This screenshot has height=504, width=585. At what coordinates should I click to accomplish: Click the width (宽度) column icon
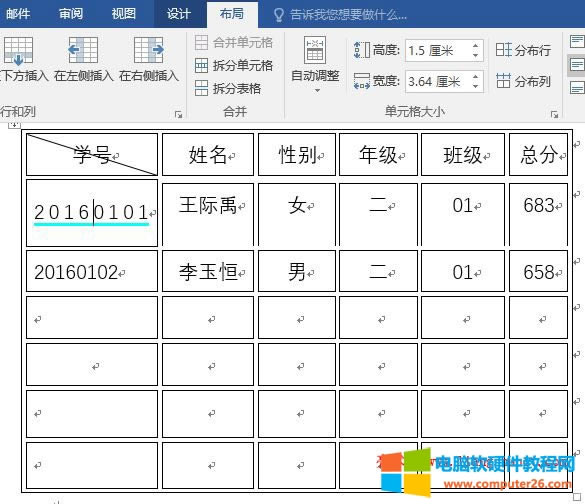click(x=362, y=81)
